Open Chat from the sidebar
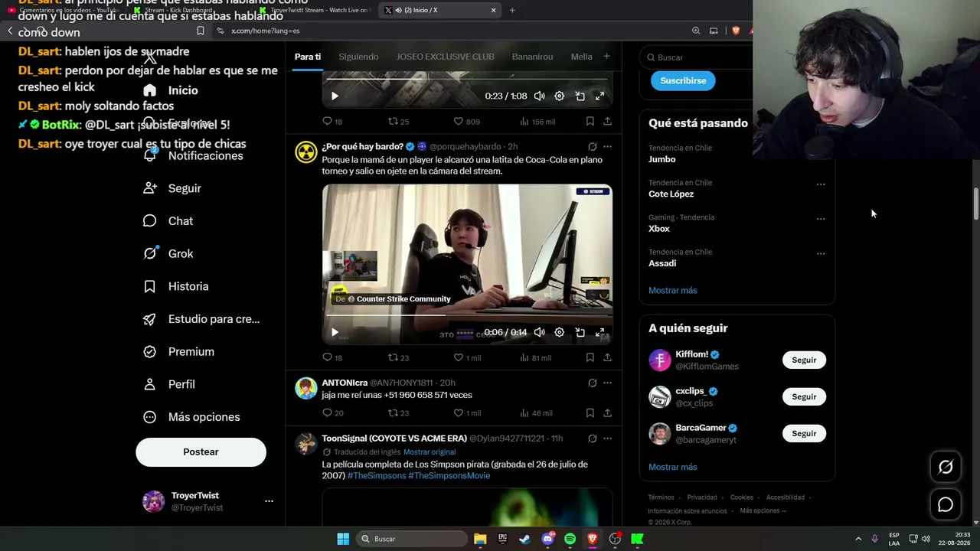The width and height of the screenshot is (980, 551). [x=168, y=221]
